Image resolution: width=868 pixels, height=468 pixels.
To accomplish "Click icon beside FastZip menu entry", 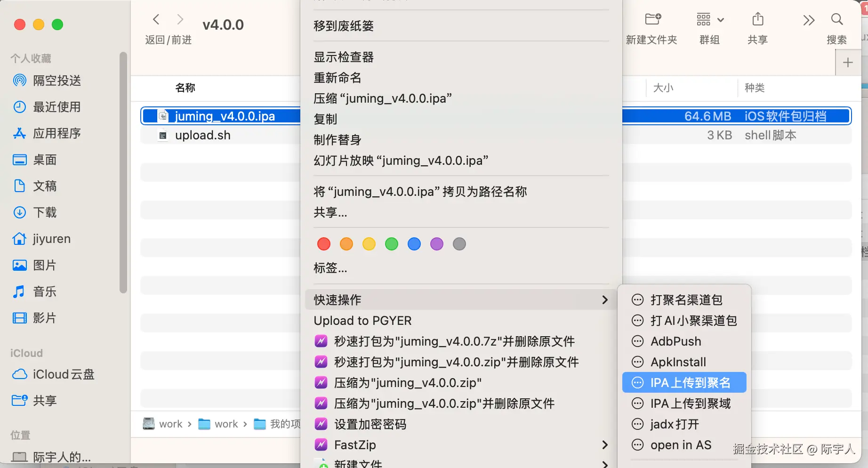I will (321, 445).
